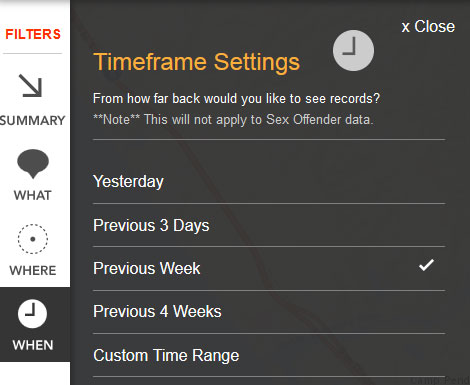This screenshot has height=385, width=470.
Task: Switch to the WHAT filter tab
Action: [33, 195]
